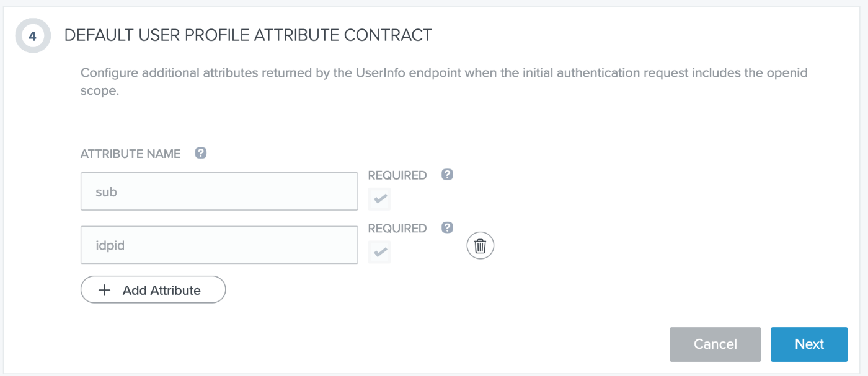Image resolution: width=868 pixels, height=376 pixels.
Task: Click help icon next to sub's REQUIRED label
Action: (x=447, y=175)
